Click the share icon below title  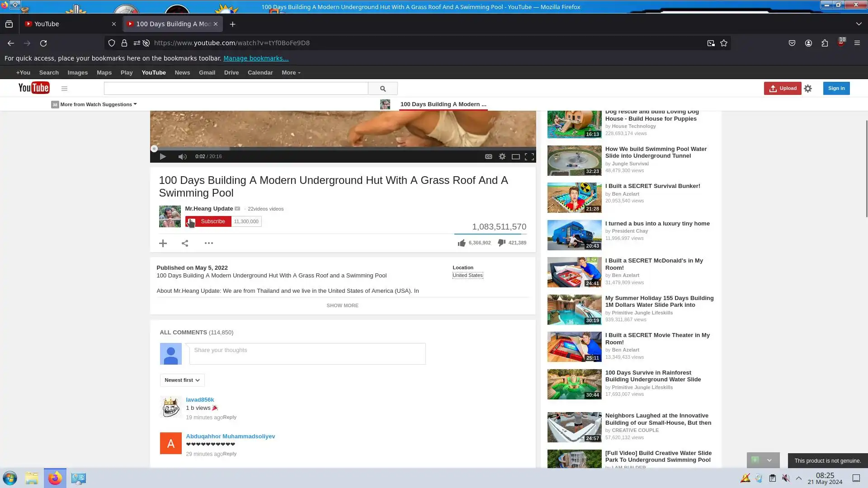pyautogui.click(x=185, y=243)
